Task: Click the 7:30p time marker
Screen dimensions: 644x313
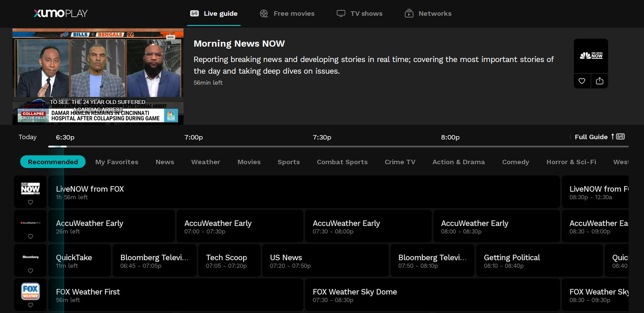Action: coord(322,137)
